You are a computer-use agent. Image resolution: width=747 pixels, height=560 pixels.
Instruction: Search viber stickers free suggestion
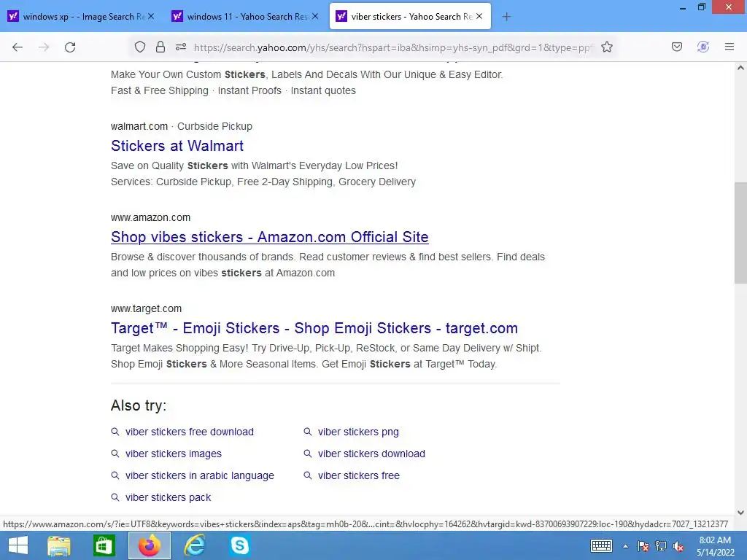pyautogui.click(x=359, y=475)
